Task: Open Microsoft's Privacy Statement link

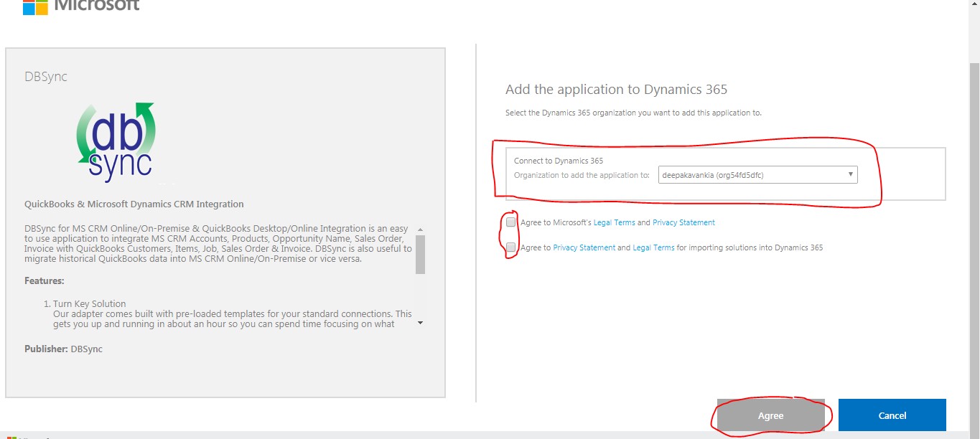Action: point(683,222)
